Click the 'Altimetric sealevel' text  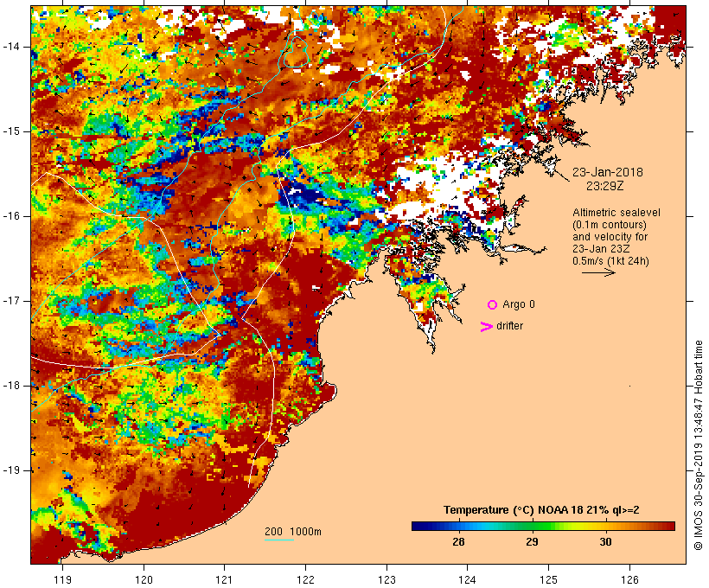(616, 213)
